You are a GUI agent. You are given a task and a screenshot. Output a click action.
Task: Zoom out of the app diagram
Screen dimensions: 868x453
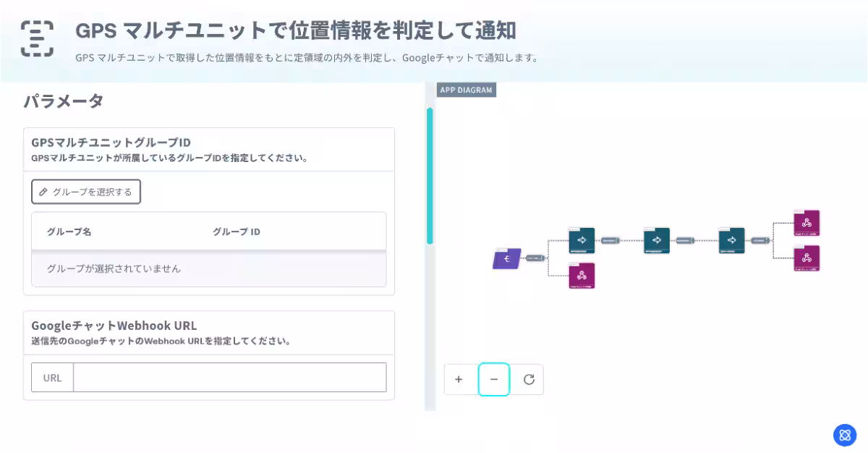click(493, 378)
